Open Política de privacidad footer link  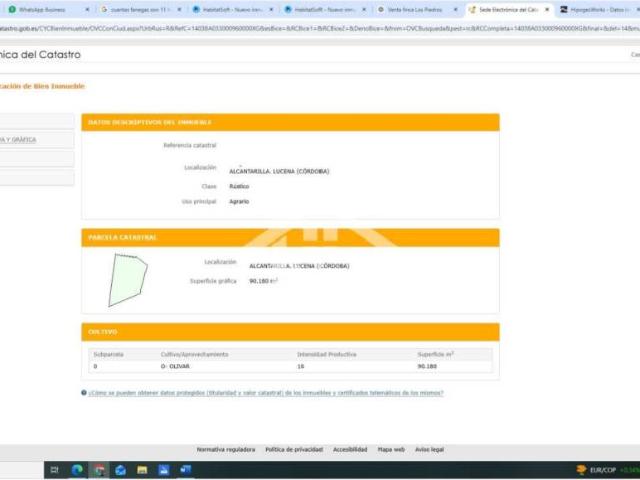click(x=294, y=449)
